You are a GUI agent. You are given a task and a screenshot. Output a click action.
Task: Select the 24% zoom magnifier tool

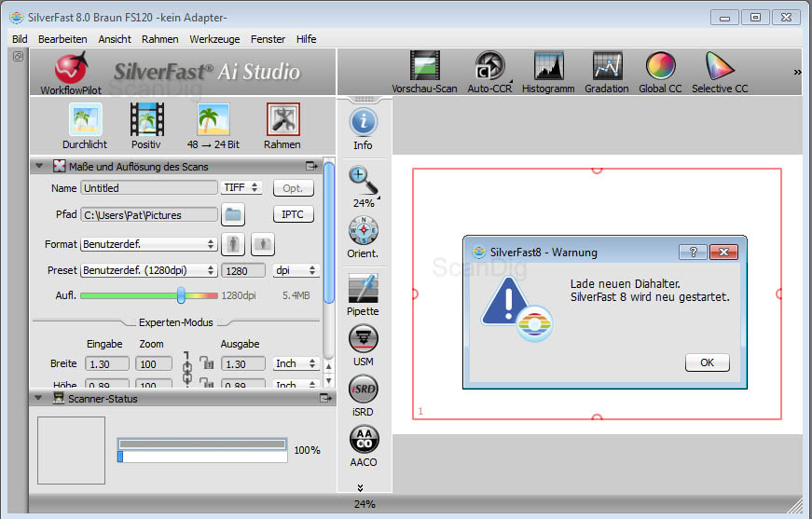pos(364,186)
